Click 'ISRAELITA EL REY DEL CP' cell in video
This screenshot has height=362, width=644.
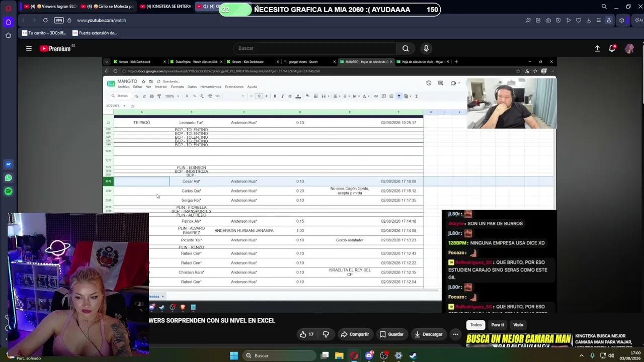[x=350, y=272]
